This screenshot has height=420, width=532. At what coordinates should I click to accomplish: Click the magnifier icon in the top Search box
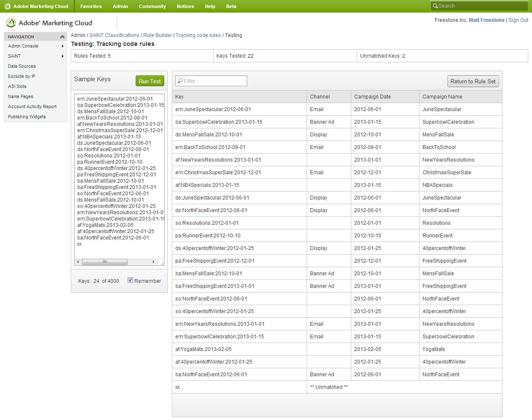coord(435,6)
